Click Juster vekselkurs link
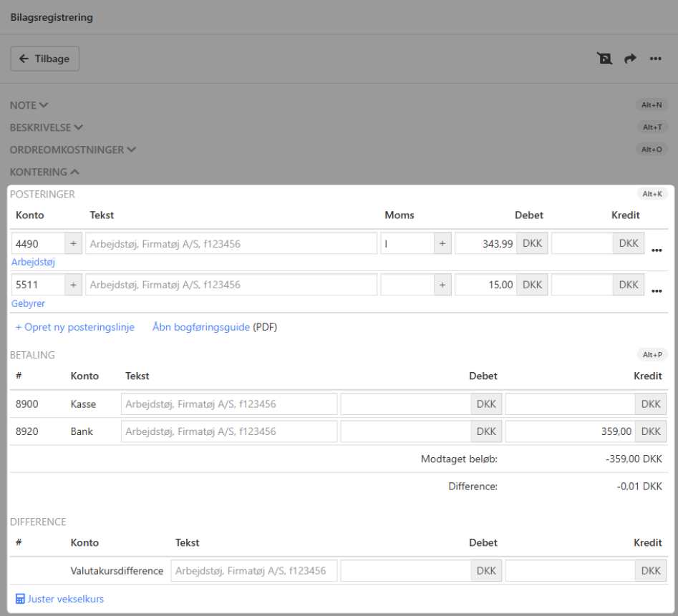This screenshot has width=678, height=616. [60, 599]
